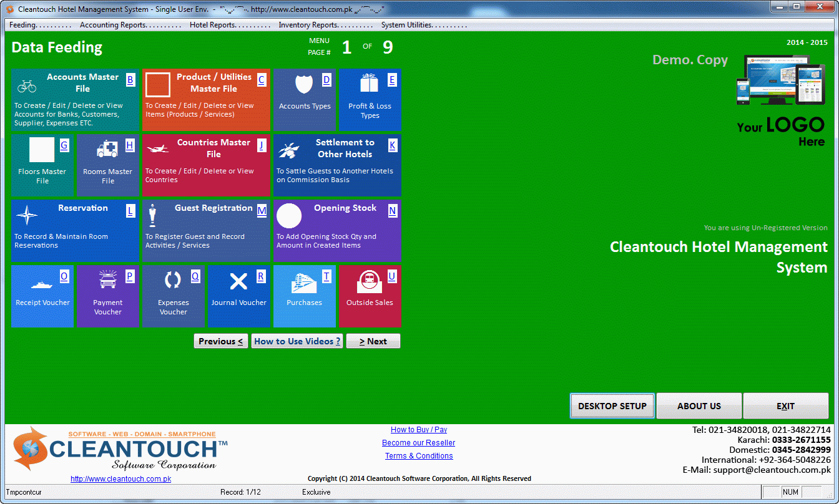Image resolution: width=839 pixels, height=504 pixels.
Task: Click shortcut letter J on Countries Master File
Action: 262,145
